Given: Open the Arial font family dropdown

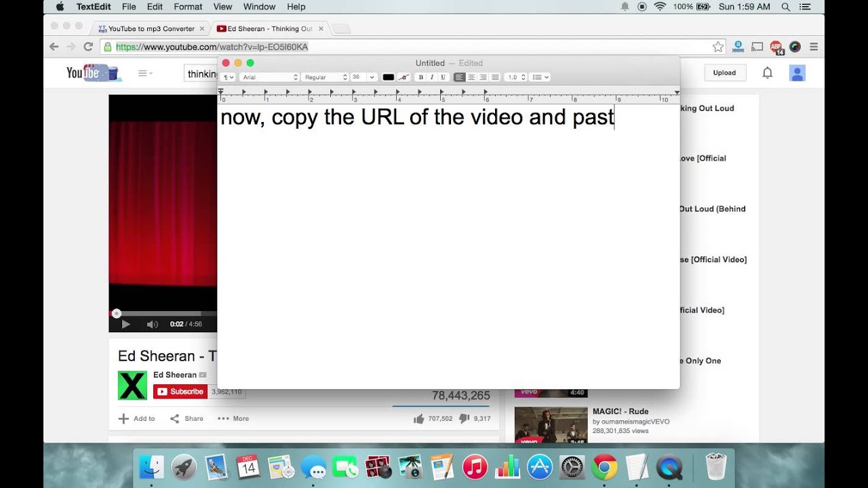Looking at the screenshot, I should point(269,77).
